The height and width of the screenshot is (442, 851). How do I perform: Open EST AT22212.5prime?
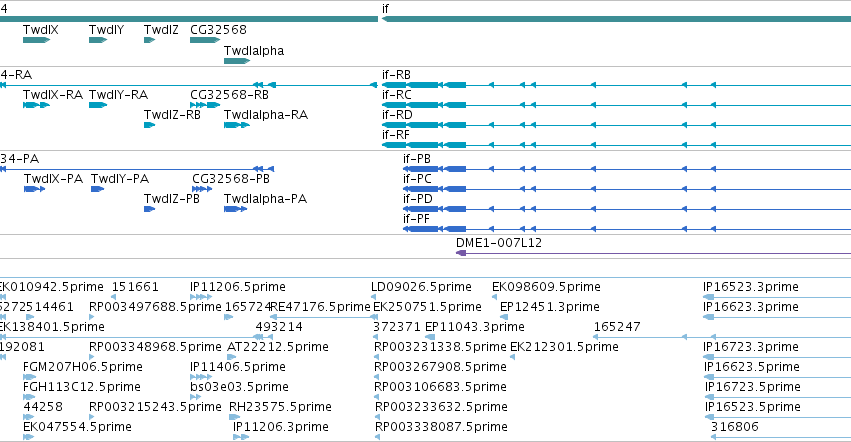pyautogui.click(x=232, y=357)
